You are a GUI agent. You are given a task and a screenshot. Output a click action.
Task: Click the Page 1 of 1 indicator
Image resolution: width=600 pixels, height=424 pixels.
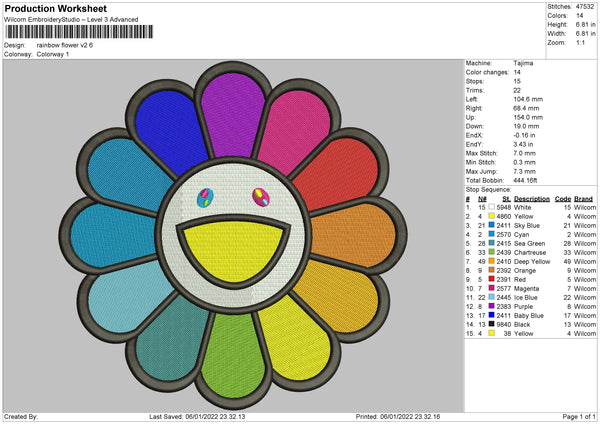click(x=579, y=416)
